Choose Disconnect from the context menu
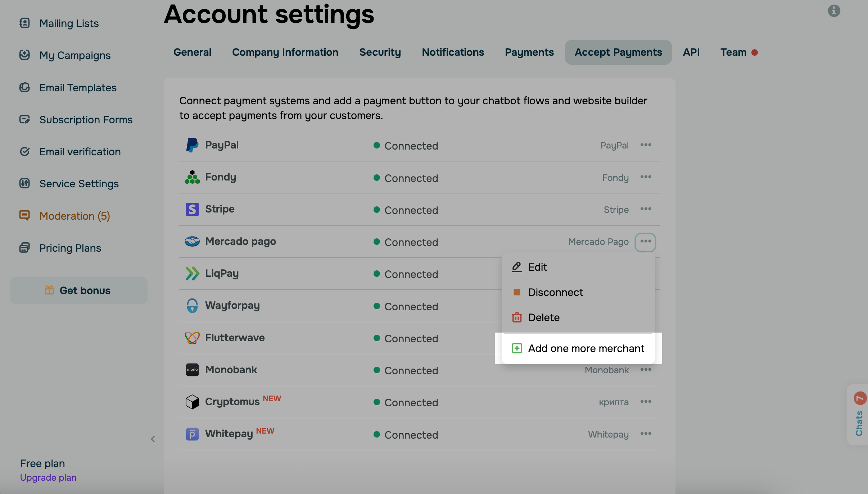 (555, 292)
